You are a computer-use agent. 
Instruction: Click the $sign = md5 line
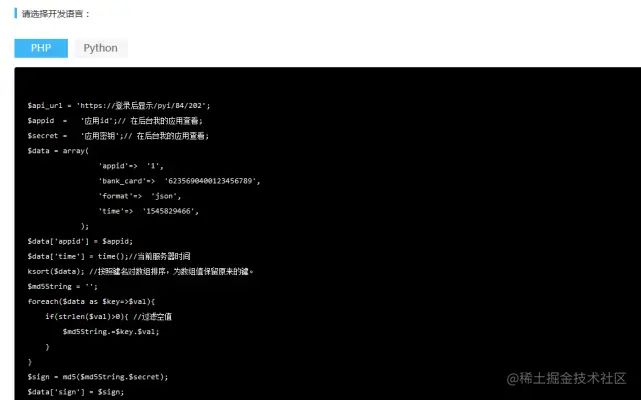click(x=98, y=377)
